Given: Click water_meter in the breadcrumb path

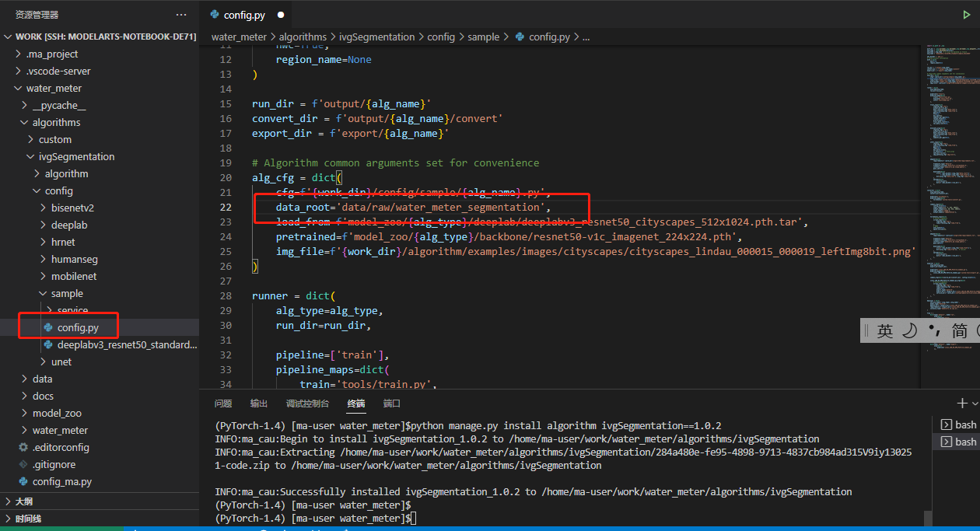Looking at the screenshot, I should coord(239,37).
